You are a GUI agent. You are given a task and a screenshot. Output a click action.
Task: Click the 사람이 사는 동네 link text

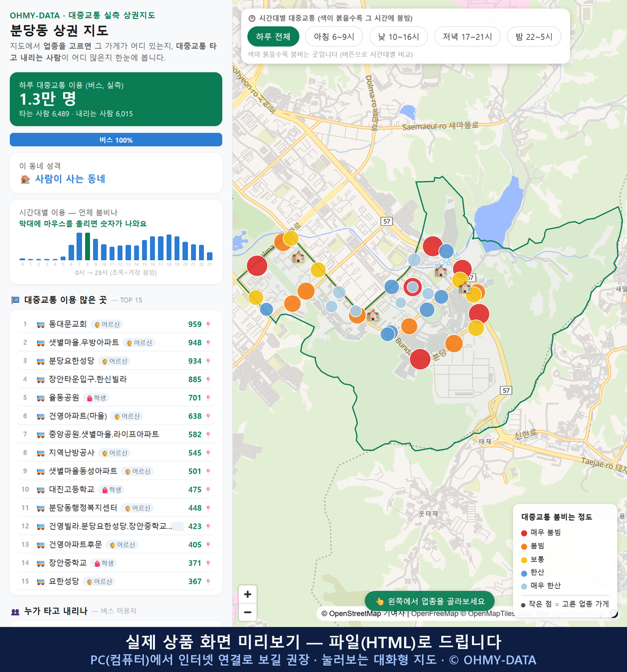pos(70,179)
